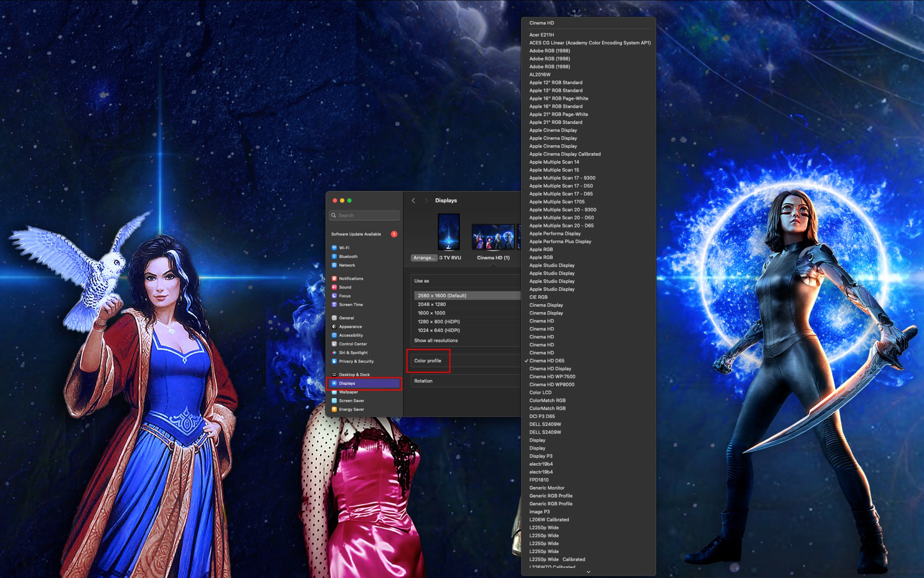This screenshot has height=578, width=924.
Task: Click the Energy Saver icon
Action: (x=334, y=409)
